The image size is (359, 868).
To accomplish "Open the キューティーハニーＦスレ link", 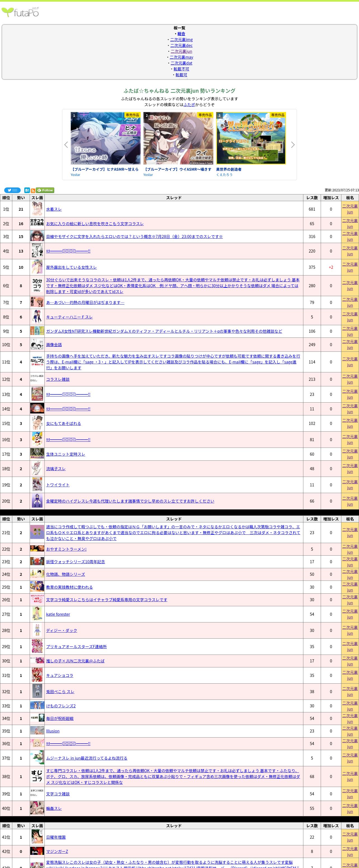I will point(69,317).
